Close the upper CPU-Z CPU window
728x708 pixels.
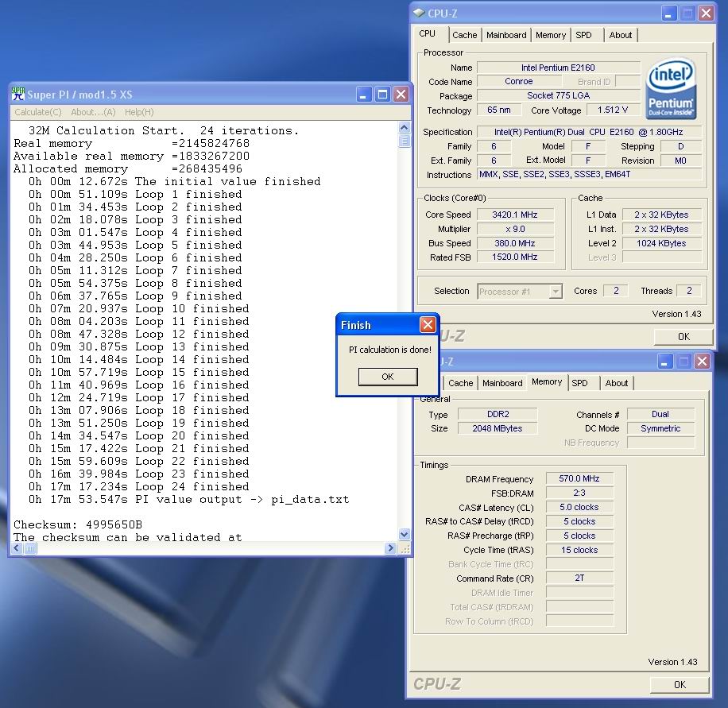click(x=707, y=13)
